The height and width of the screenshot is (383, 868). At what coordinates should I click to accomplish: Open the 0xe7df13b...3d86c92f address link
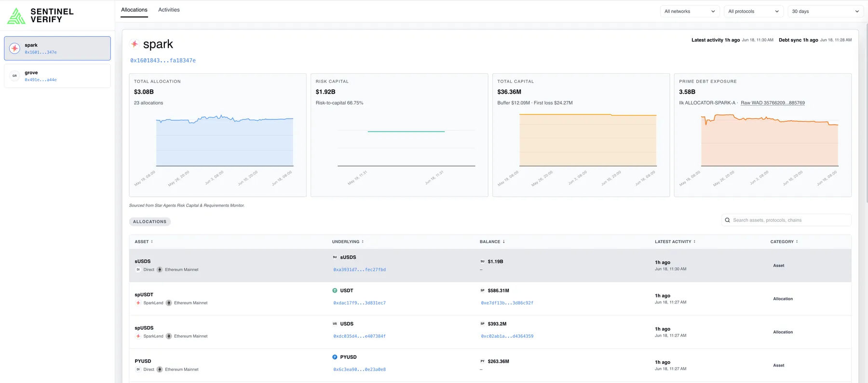[507, 303]
